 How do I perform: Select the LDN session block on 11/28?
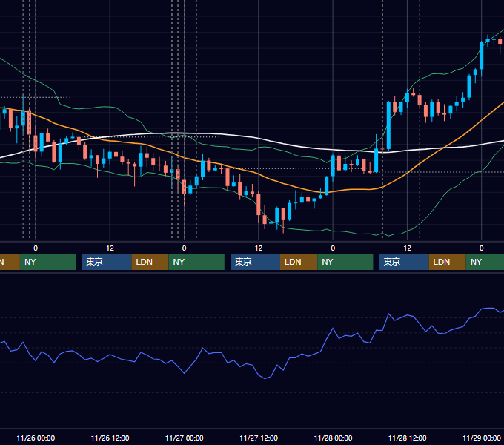(448, 262)
